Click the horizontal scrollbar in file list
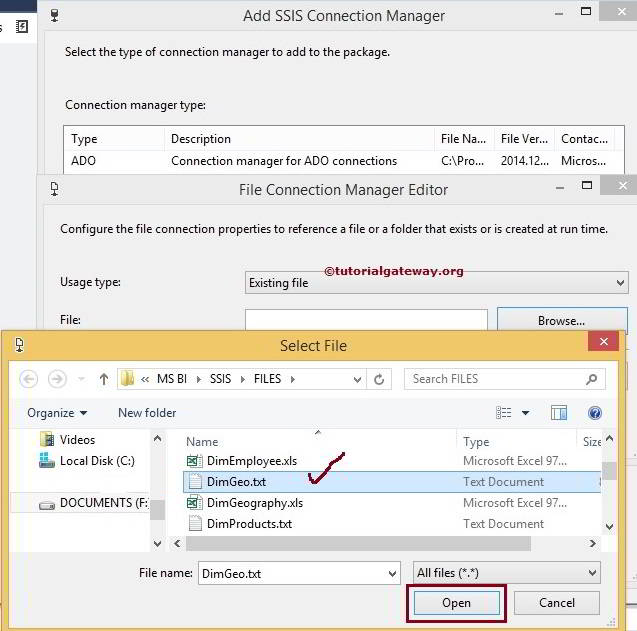 tap(358, 543)
